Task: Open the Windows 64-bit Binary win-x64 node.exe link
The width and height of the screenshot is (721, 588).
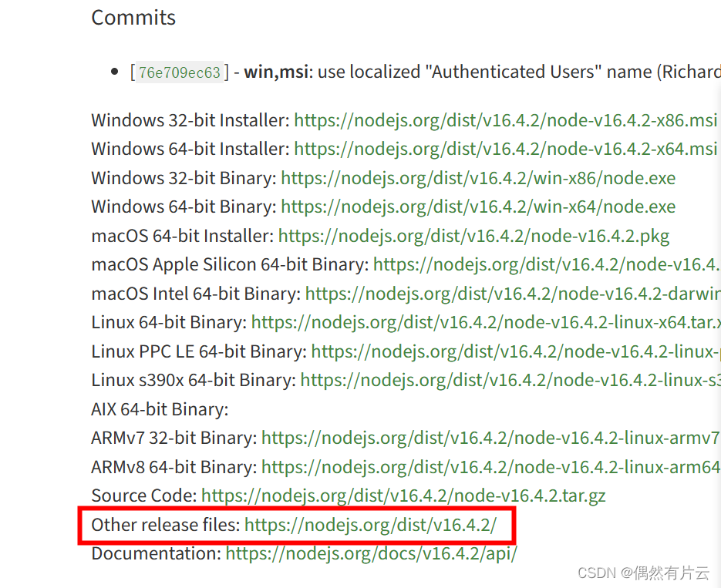Action: coord(478,207)
